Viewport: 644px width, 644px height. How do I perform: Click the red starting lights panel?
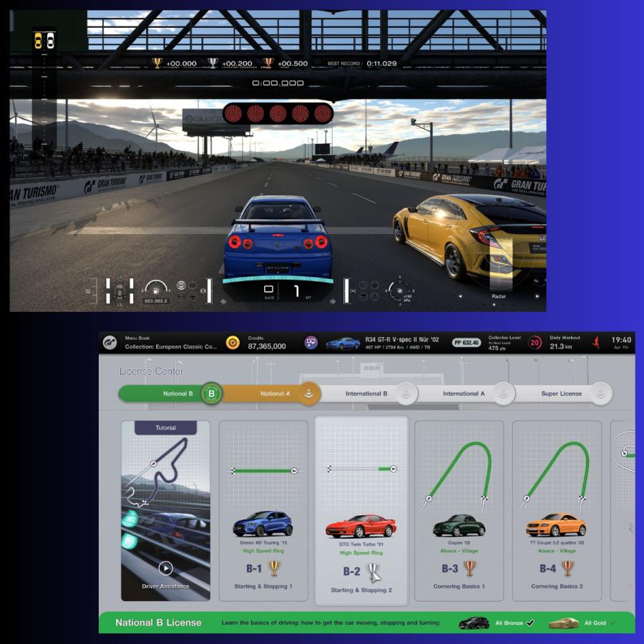point(278,113)
